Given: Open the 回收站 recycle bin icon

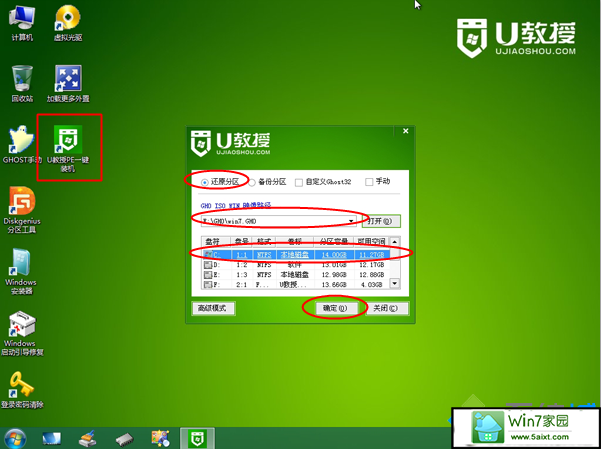Looking at the screenshot, I should click(22, 84).
